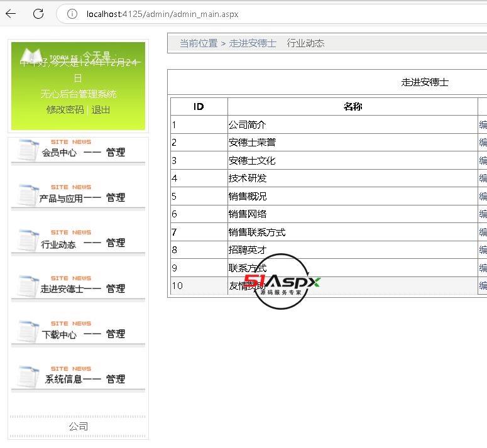Click 走进安德士 in the breadcrumb
This screenshot has height=448, width=487.
253,43
